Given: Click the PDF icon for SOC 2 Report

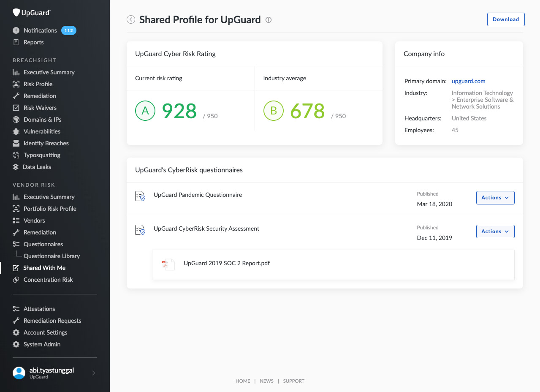Looking at the screenshot, I should (x=168, y=264).
